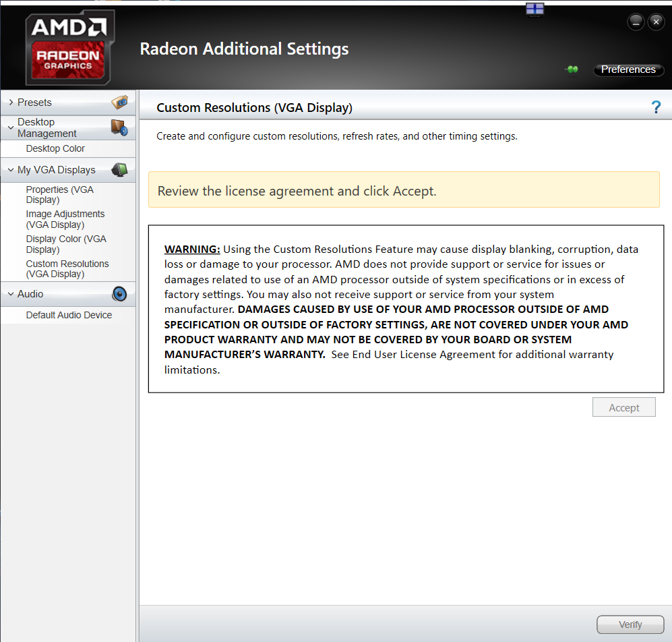Click the Desktop Management section label
Viewport: 672px width, 642px height.
(47, 128)
